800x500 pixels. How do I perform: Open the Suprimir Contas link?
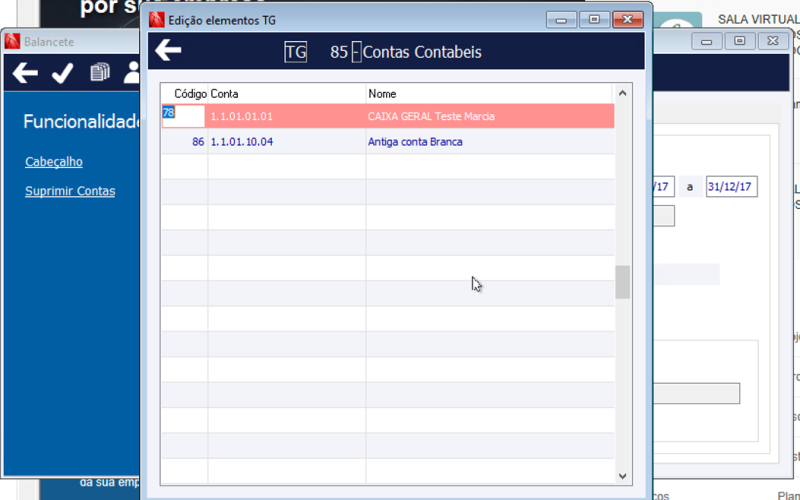tap(70, 191)
